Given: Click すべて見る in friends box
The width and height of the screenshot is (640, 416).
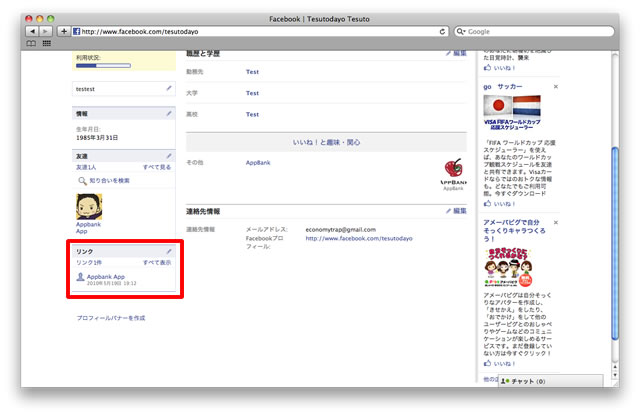Looking at the screenshot, I should pyautogui.click(x=157, y=167).
